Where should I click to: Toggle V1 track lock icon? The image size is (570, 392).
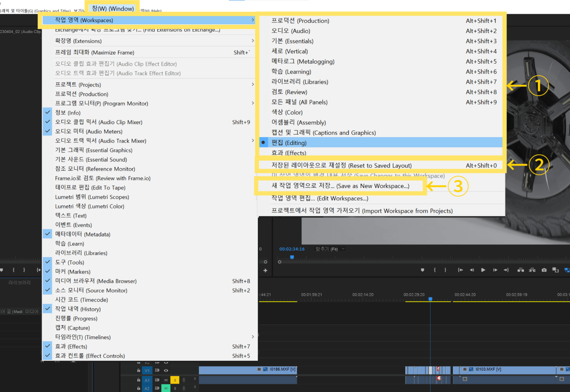point(138,370)
